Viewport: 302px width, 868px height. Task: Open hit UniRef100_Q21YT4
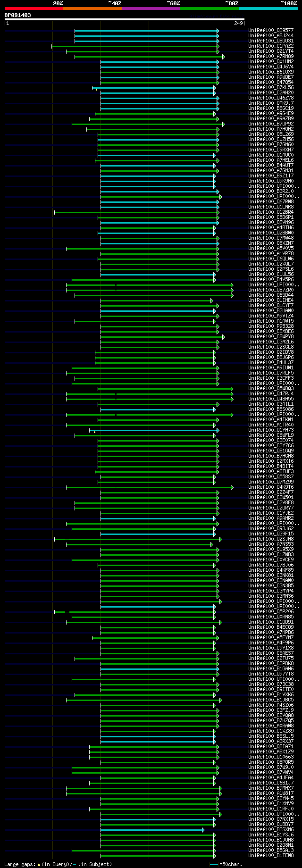click(271, 51)
